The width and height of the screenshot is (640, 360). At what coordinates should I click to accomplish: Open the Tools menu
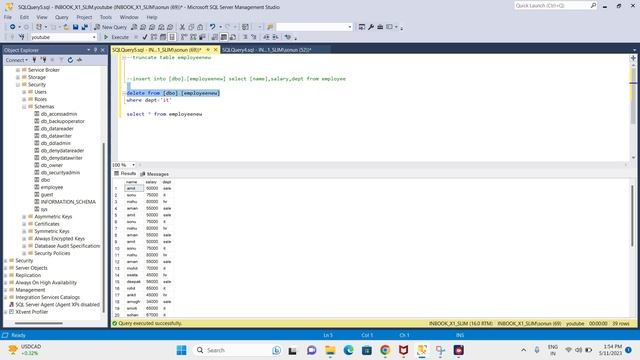pos(106,17)
